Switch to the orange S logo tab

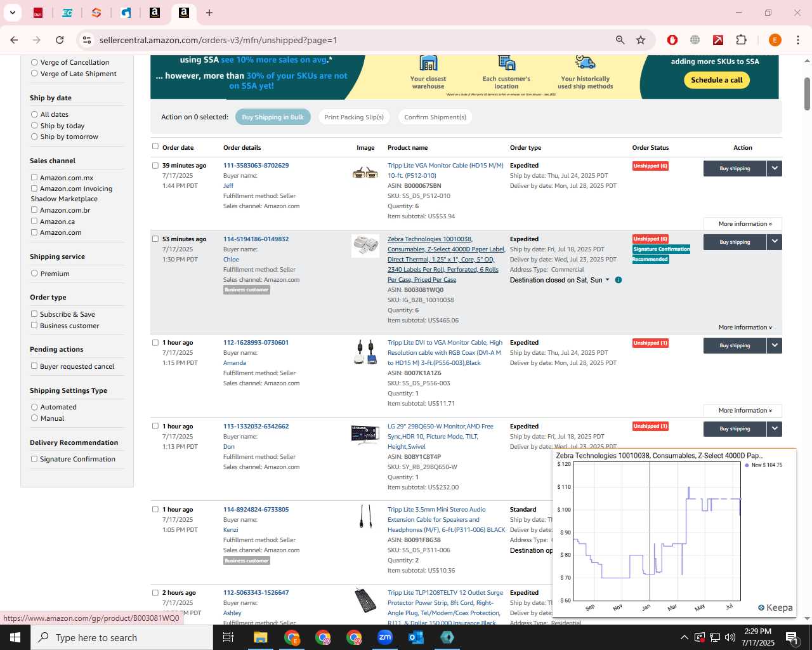(96, 13)
